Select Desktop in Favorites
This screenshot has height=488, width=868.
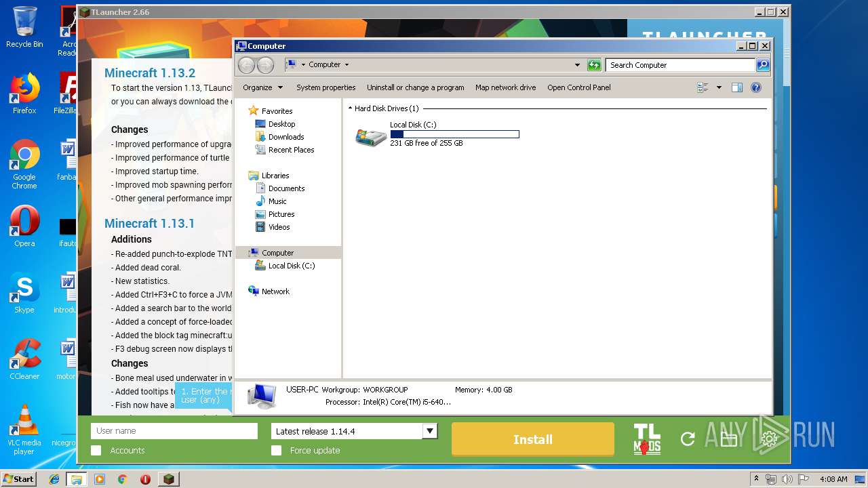[x=281, y=124]
